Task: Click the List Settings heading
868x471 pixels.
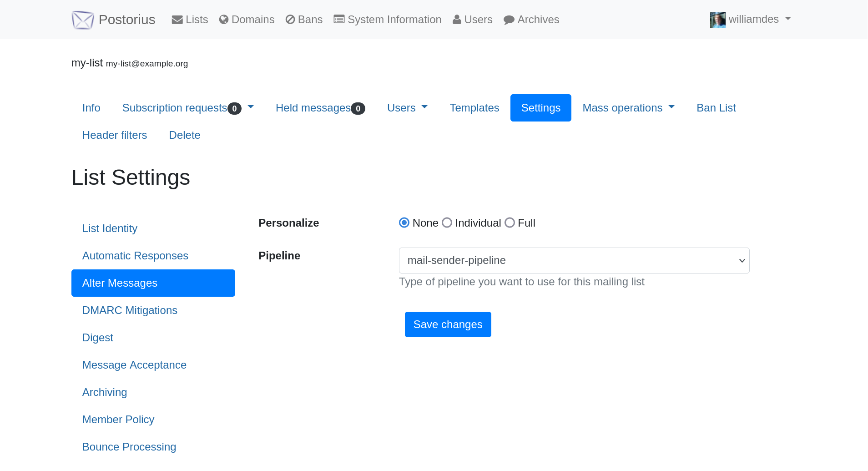Action: pyautogui.click(x=131, y=177)
